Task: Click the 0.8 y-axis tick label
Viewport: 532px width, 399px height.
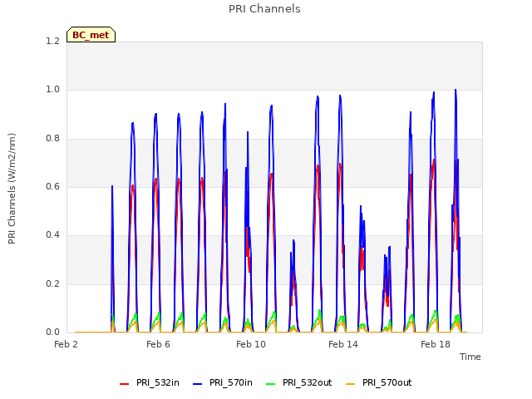Action: 52,139
